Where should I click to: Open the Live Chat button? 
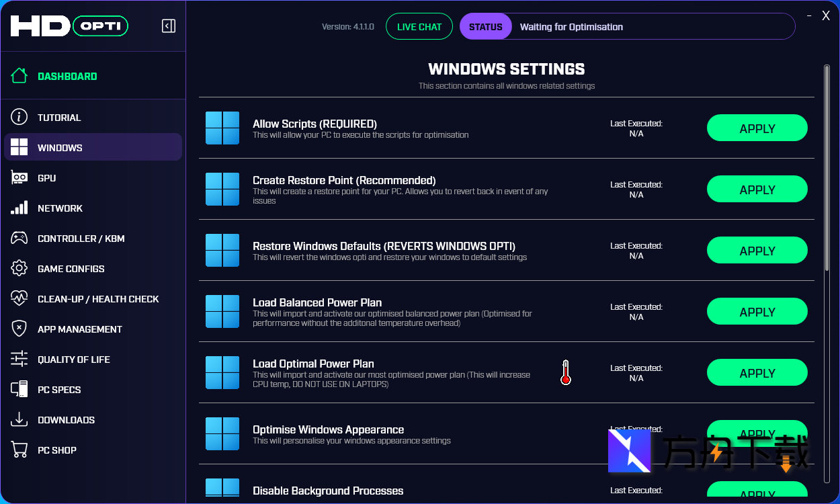419,27
